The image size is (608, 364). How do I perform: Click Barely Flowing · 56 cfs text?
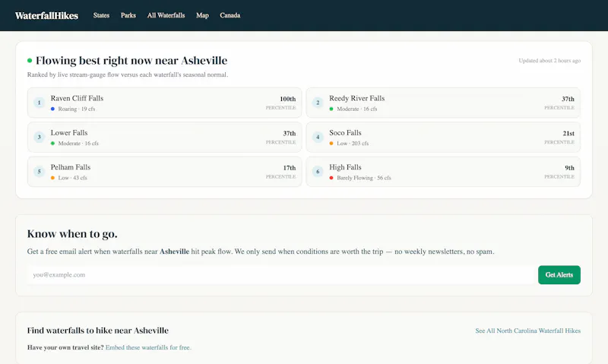[x=364, y=178]
